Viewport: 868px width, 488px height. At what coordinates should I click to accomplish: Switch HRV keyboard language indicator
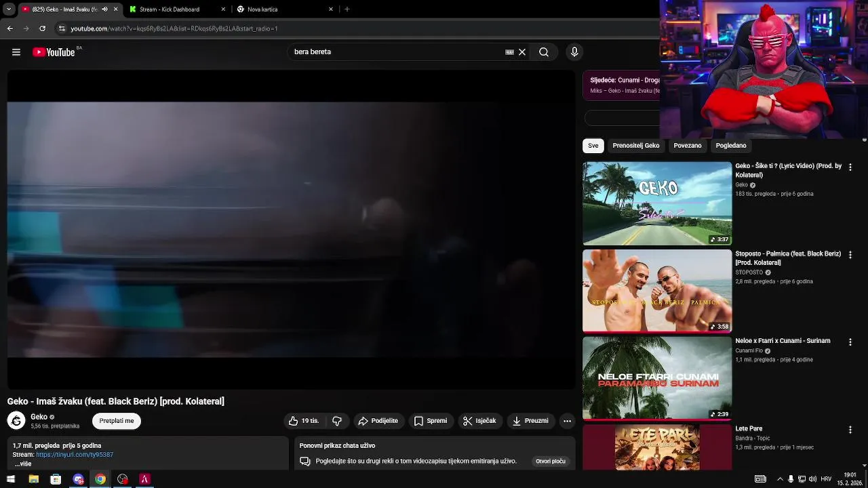coord(826,479)
